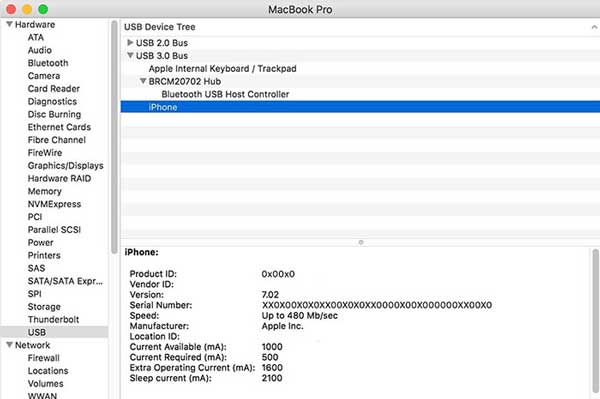Select Disc Burning in the sidebar
Image resolution: width=600 pixels, height=399 pixels.
(54, 114)
